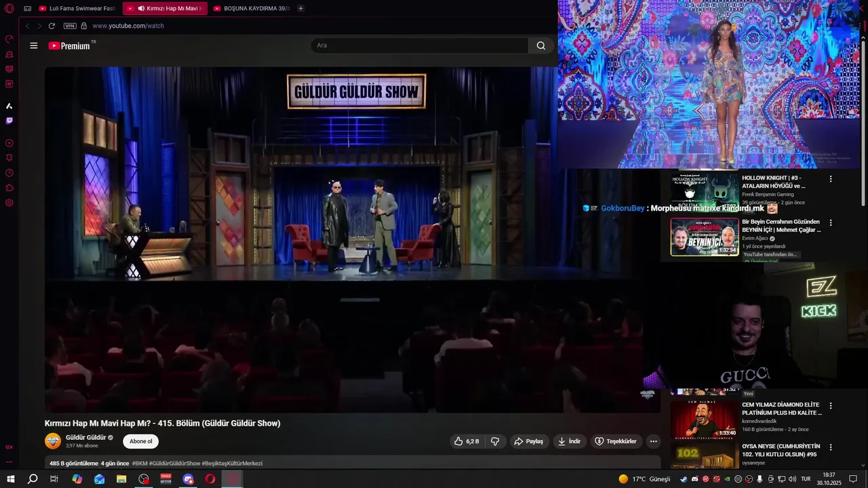The width and height of the screenshot is (868, 488).
Task: Open Twitch from the Opera sidebar
Action: [9, 121]
